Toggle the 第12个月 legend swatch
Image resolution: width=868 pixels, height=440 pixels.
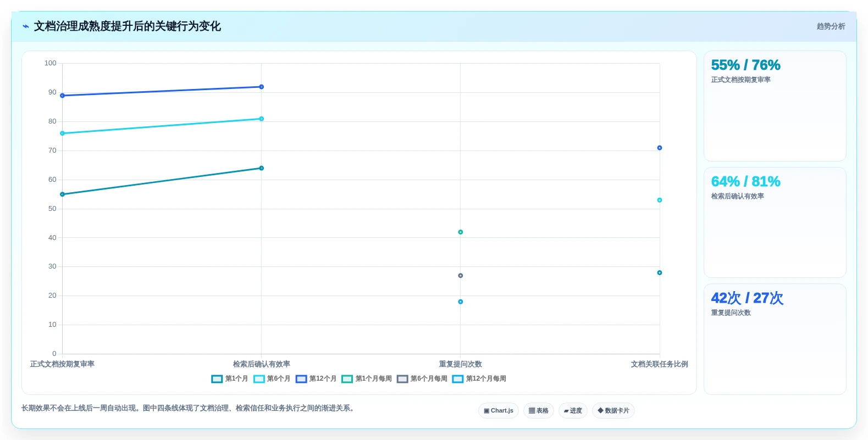[301, 379]
